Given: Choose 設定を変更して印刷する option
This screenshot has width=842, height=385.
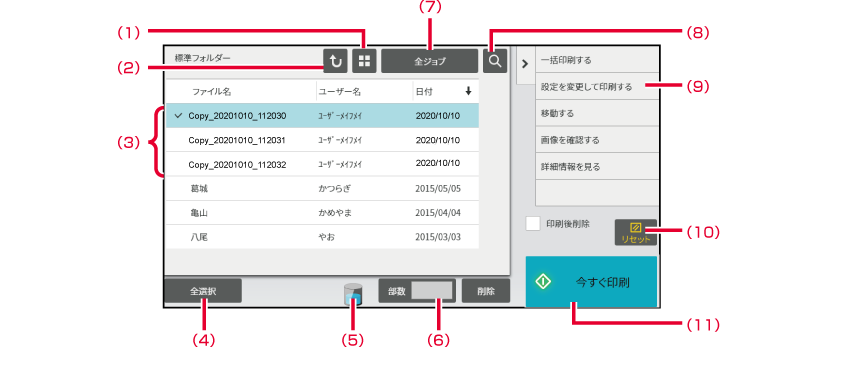Looking at the screenshot, I should click(597, 86).
